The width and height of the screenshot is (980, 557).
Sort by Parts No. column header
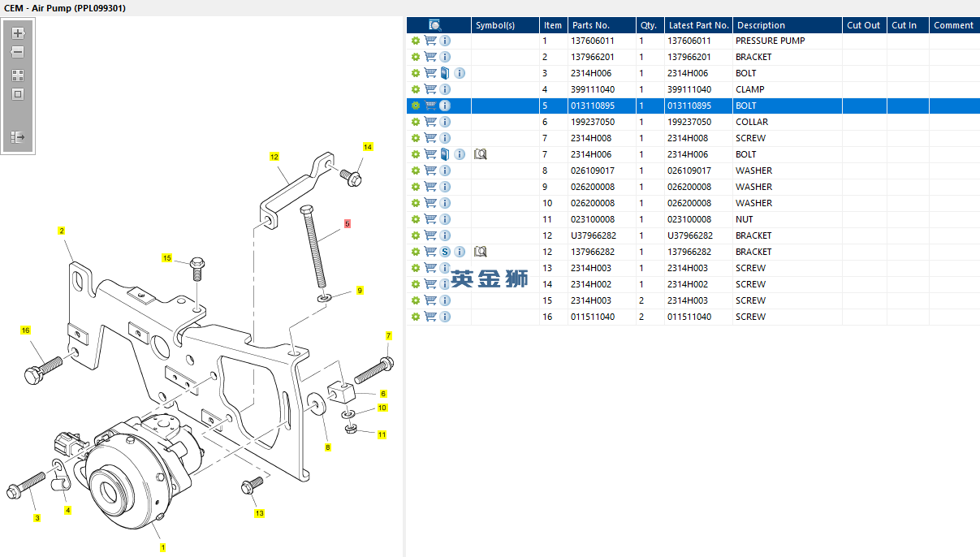point(590,25)
